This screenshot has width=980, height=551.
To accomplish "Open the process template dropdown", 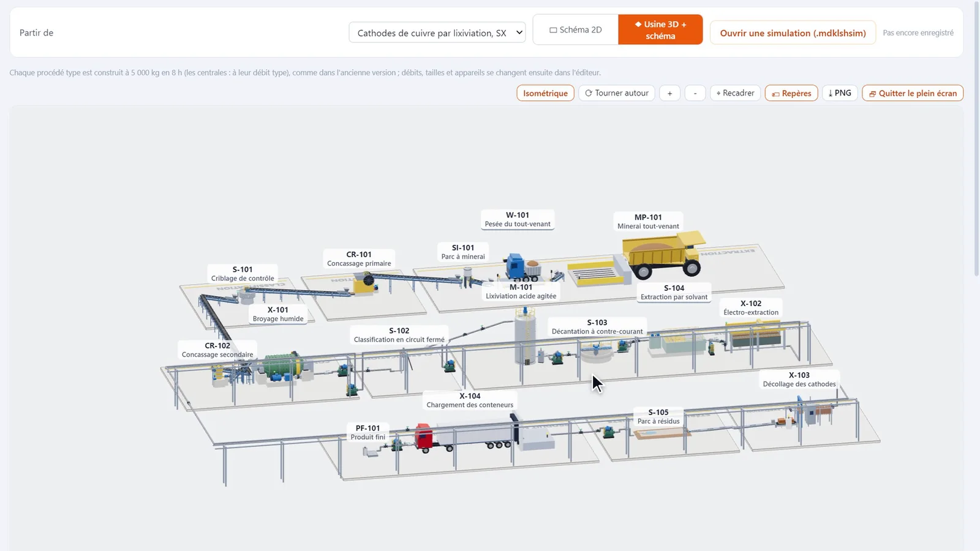I will (437, 32).
